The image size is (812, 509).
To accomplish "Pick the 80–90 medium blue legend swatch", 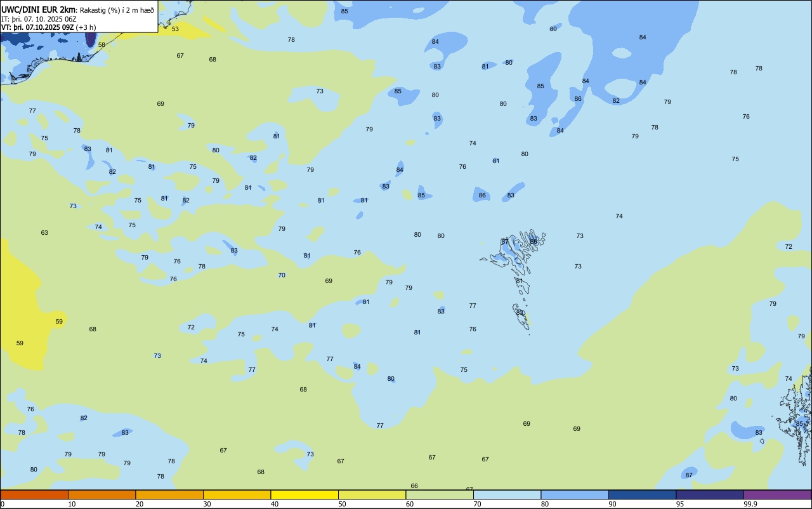I will point(575,494).
